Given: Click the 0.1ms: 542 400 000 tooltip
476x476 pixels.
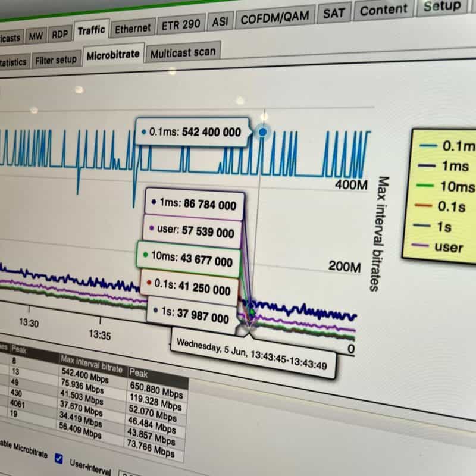Looking at the screenshot, I should pyautogui.click(x=192, y=132).
